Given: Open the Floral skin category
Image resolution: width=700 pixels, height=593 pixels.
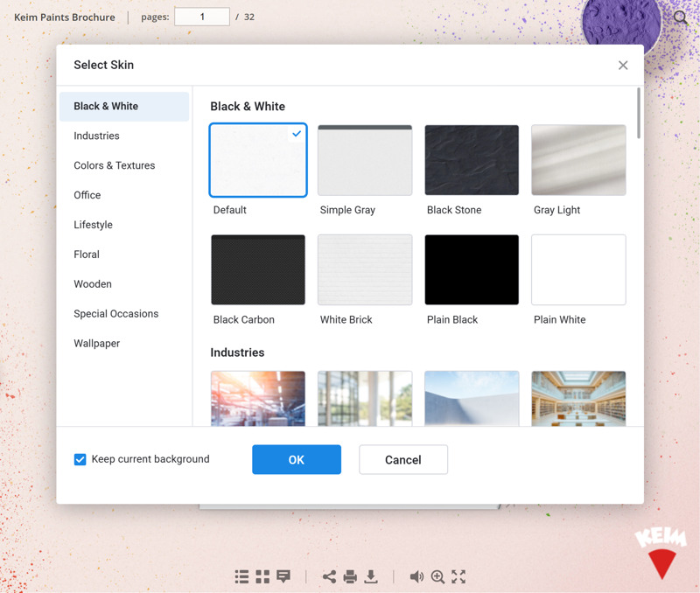Looking at the screenshot, I should (x=124, y=255).
